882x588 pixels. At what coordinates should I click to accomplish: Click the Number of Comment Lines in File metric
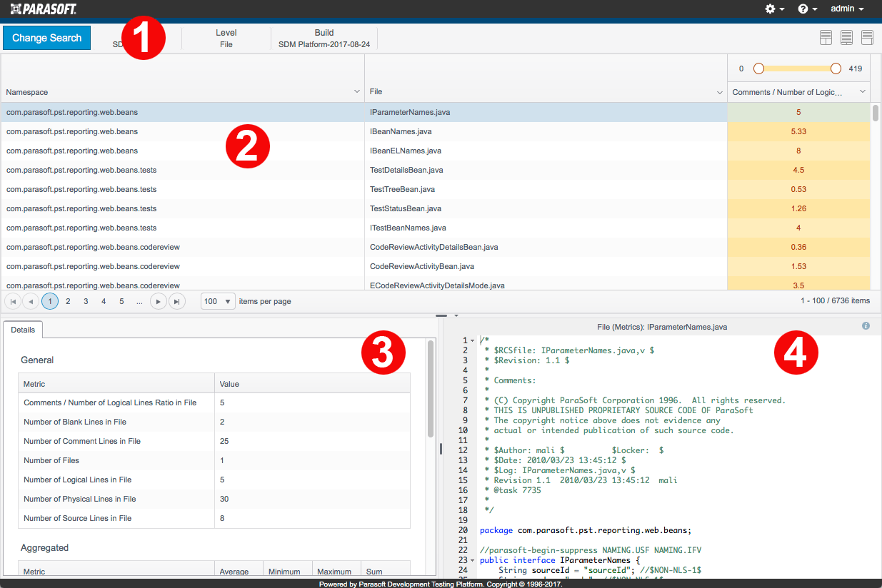coord(82,441)
